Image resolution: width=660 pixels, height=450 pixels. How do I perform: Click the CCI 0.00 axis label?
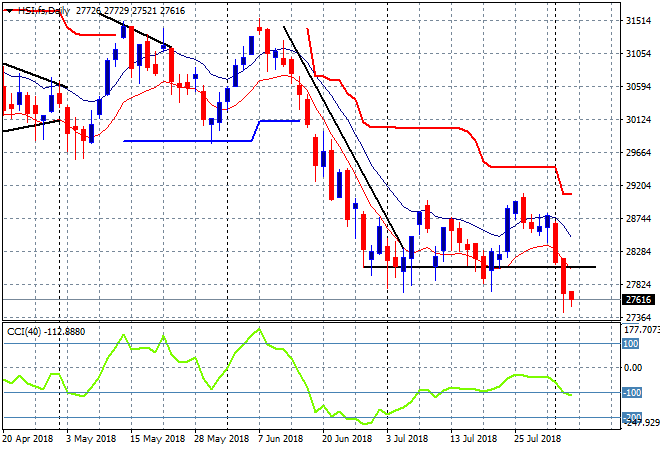click(x=633, y=368)
